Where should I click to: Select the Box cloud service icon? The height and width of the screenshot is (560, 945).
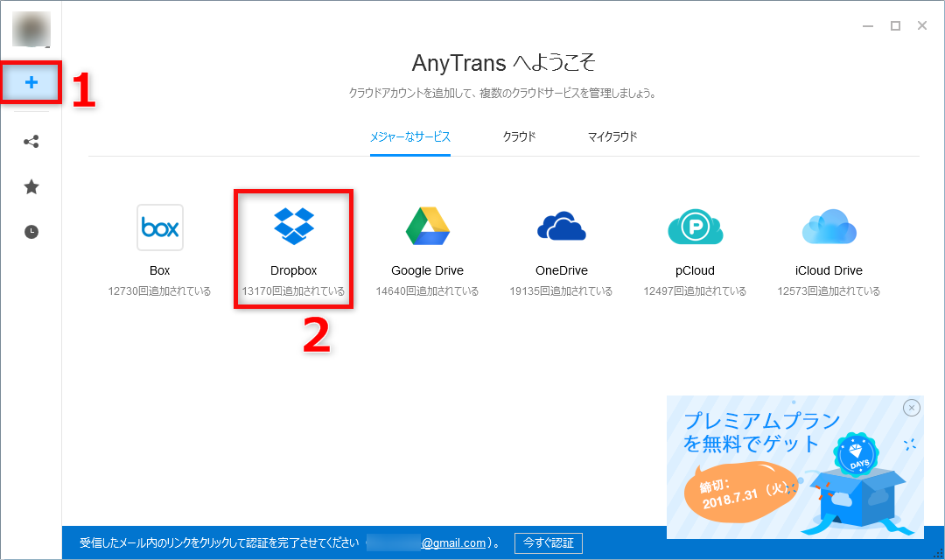tap(160, 227)
